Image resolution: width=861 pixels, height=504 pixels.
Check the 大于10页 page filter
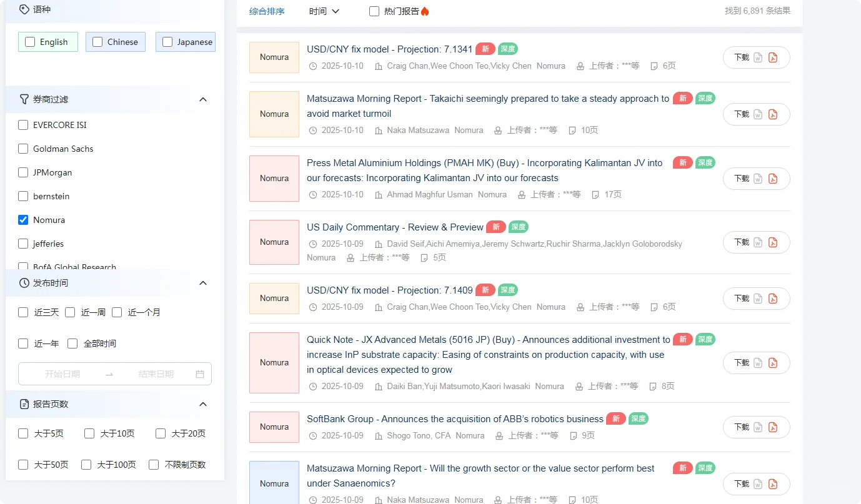click(x=89, y=433)
